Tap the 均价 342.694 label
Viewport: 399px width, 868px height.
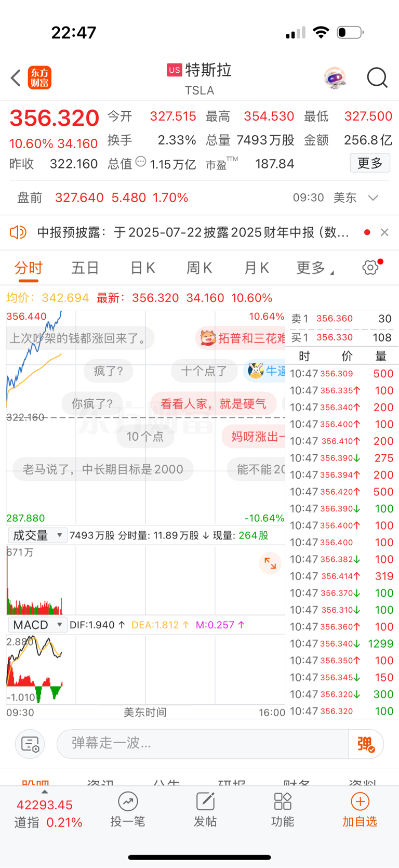click(48, 298)
